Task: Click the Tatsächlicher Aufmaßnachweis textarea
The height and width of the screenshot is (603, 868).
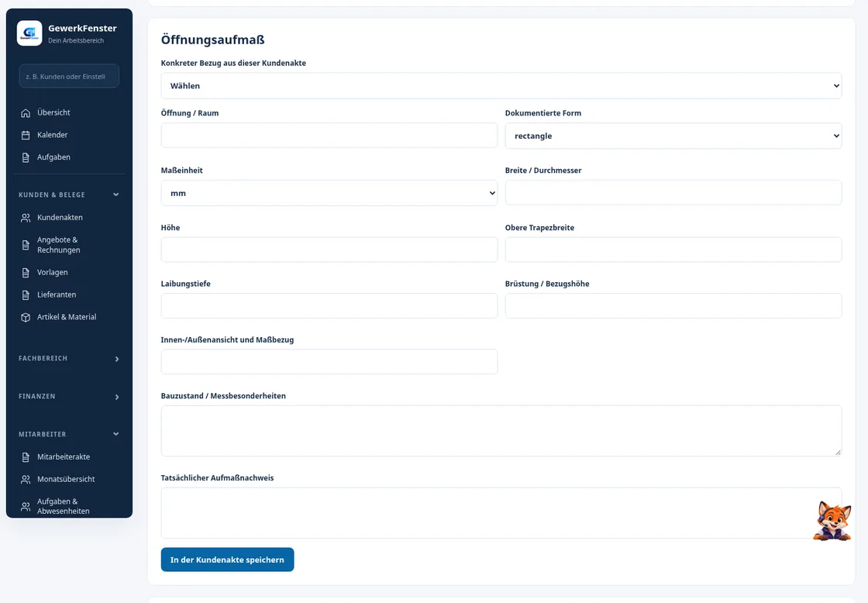Action: tap(501, 513)
